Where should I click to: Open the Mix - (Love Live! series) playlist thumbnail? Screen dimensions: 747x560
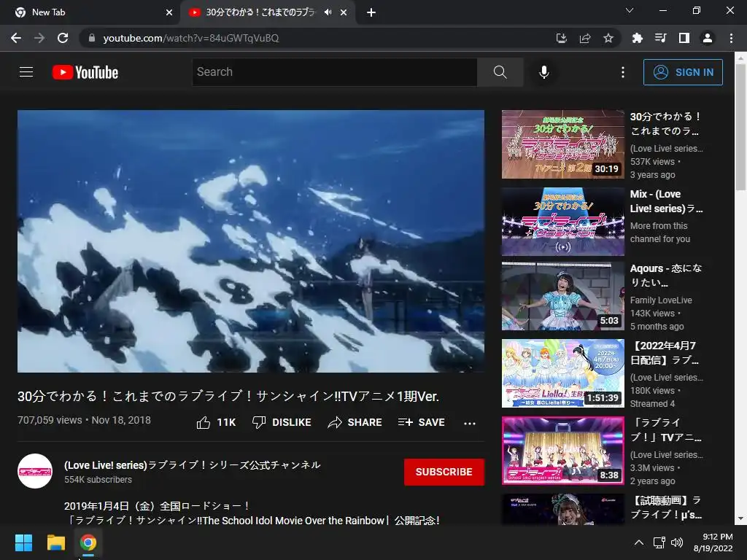click(x=562, y=222)
